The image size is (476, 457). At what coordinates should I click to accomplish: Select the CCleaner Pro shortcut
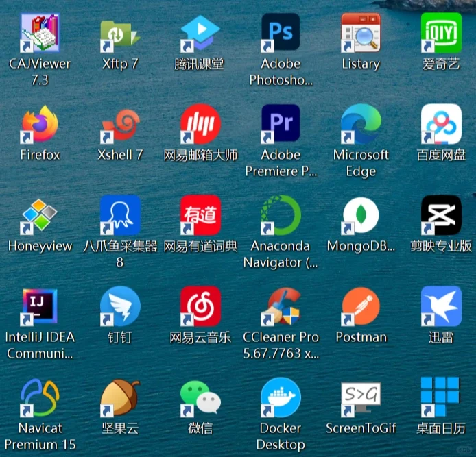(x=281, y=306)
